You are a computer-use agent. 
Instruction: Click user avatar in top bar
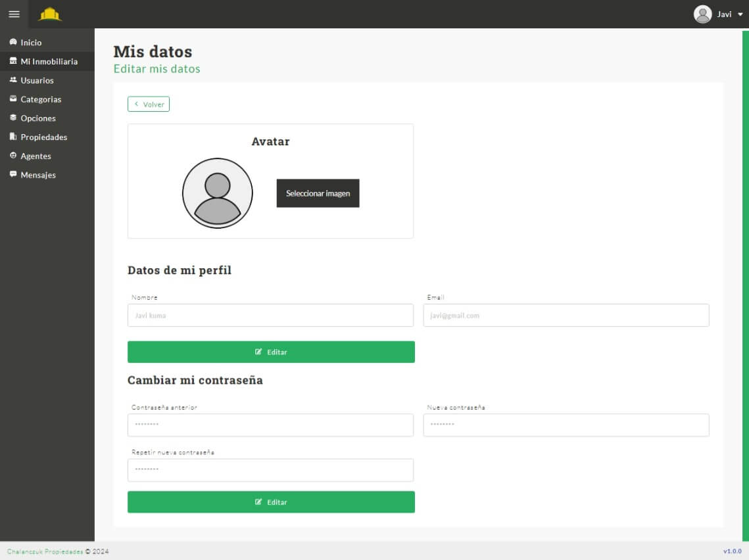coord(702,14)
